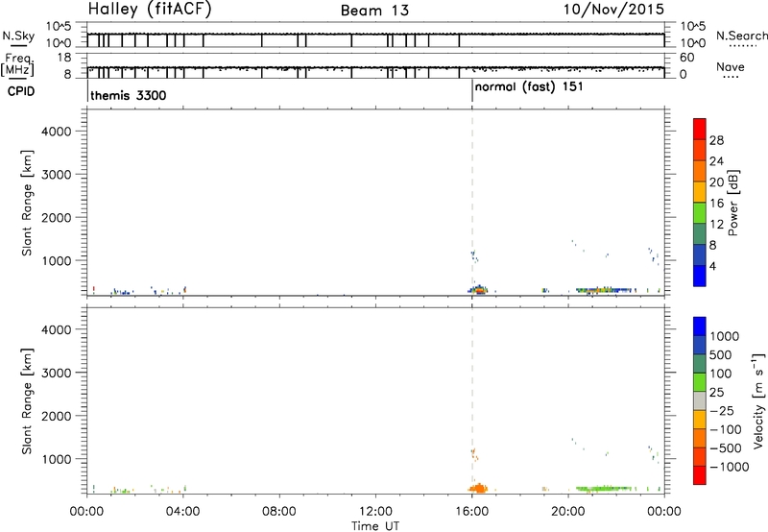The image size is (768, 532).
Task: Click the blue bottom of Power color bar
Action: tap(700, 276)
